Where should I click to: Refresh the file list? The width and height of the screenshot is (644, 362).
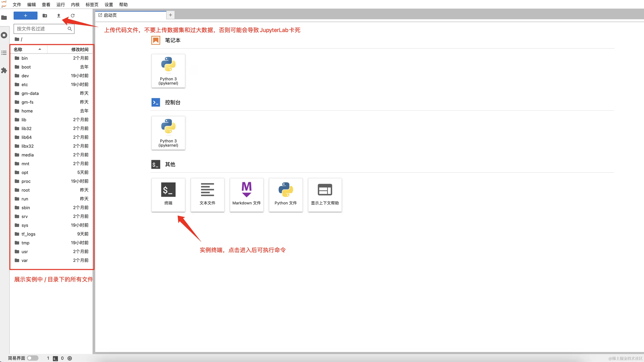pyautogui.click(x=72, y=16)
